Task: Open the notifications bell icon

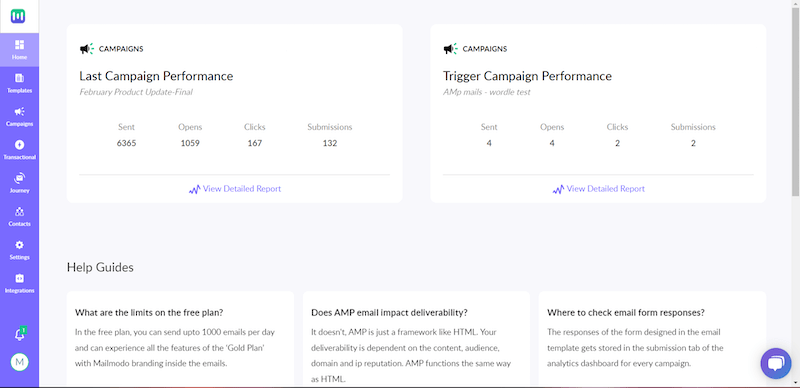Action: 20,334
